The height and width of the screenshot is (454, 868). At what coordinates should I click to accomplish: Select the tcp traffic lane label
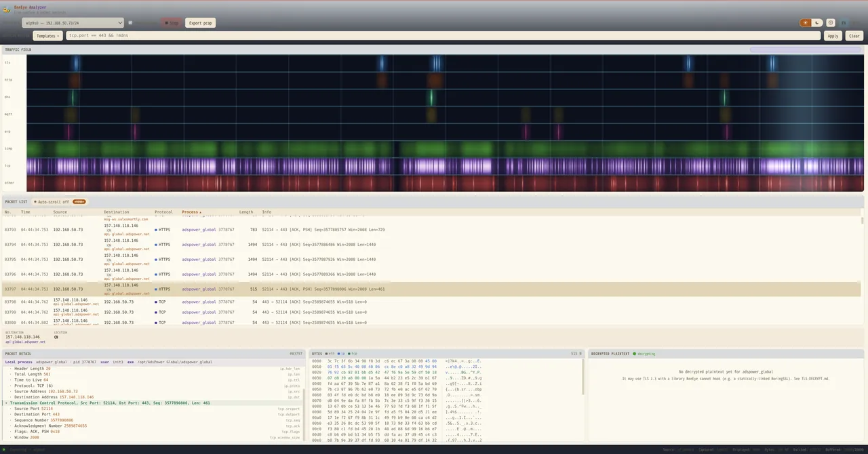[7, 165]
